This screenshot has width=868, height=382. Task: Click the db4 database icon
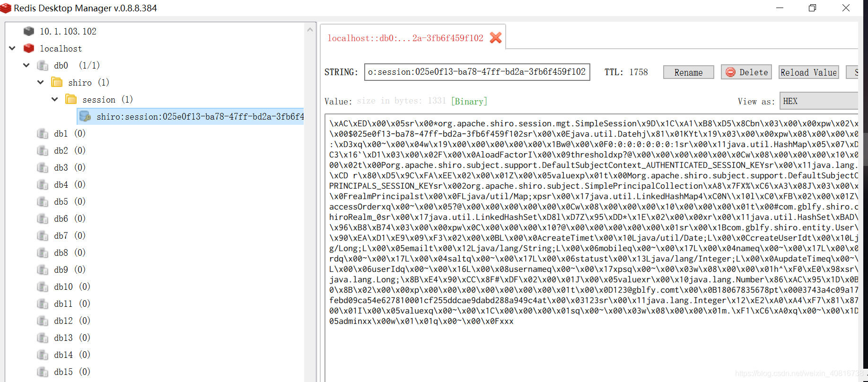click(43, 184)
